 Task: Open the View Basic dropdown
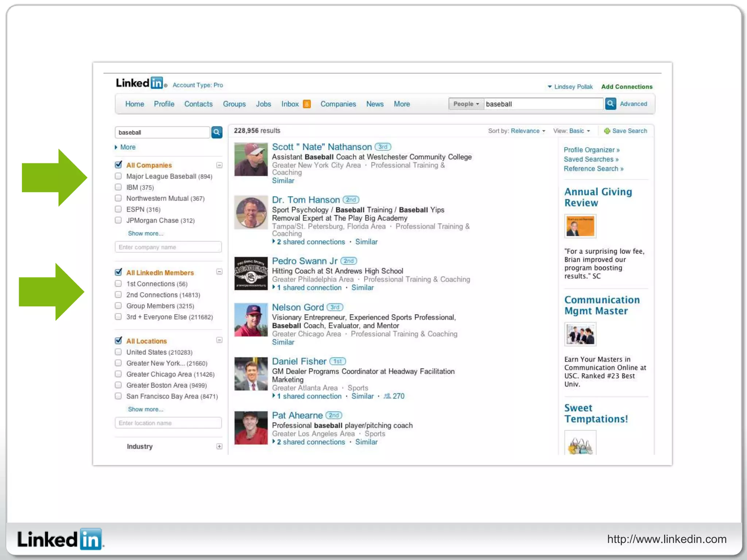(x=580, y=131)
